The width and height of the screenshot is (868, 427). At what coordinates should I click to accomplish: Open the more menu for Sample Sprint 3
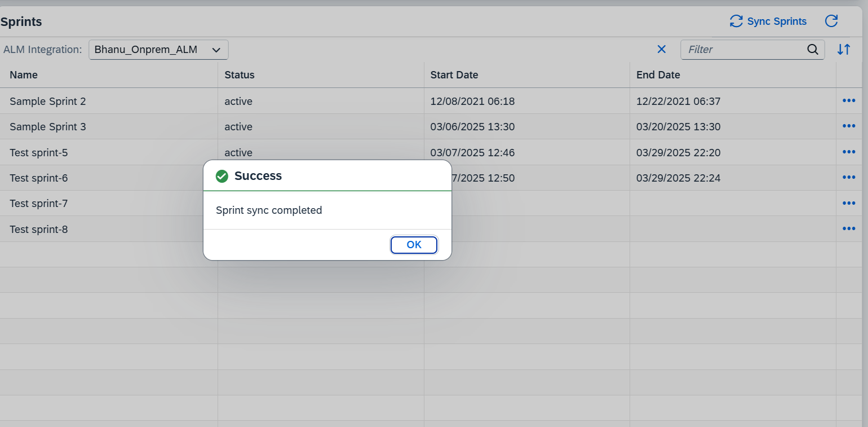coord(849,126)
